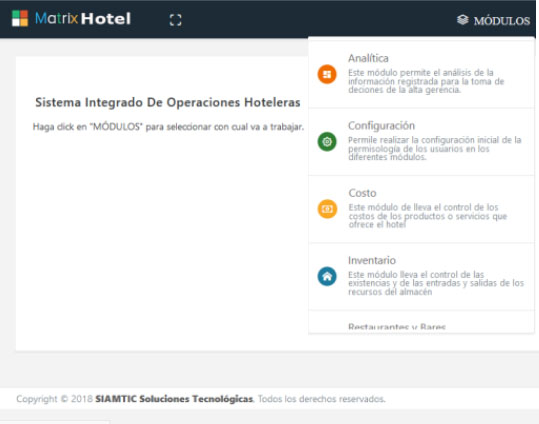Image resolution: width=539 pixels, height=424 pixels.
Task: Choose the Inventario module entry
Action: point(421,276)
